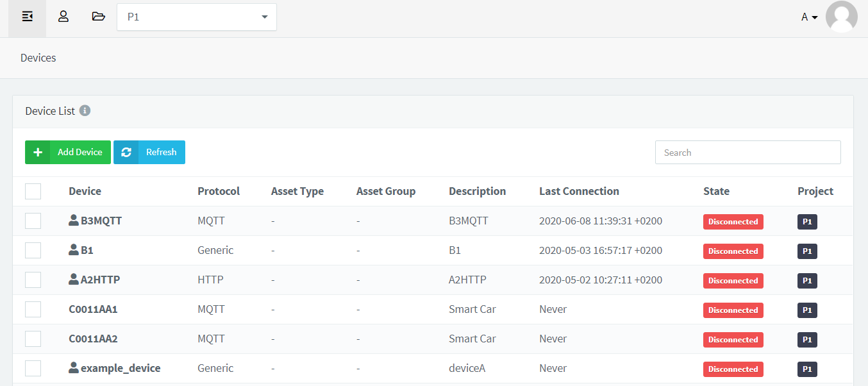Screen dimensions: 868x386
Task: Click the Disconnected state badge for B3MQTT
Action: (733, 221)
